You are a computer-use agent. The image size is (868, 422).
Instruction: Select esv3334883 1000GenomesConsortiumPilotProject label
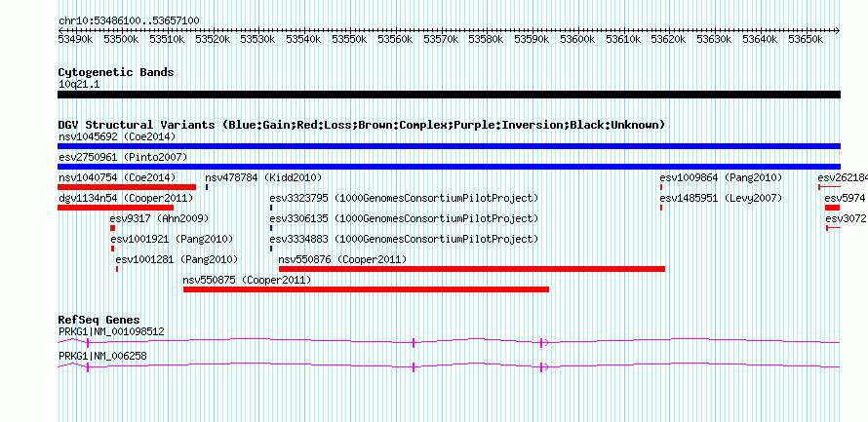[404, 239]
